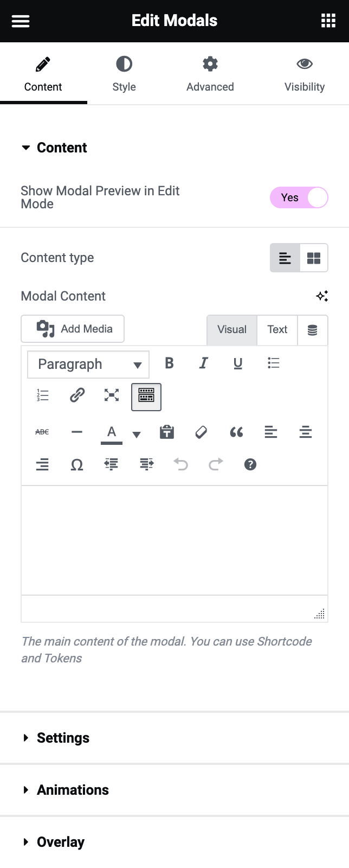Apply italic formatting
Viewport: 349px width, 868px height.
click(x=203, y=363)
